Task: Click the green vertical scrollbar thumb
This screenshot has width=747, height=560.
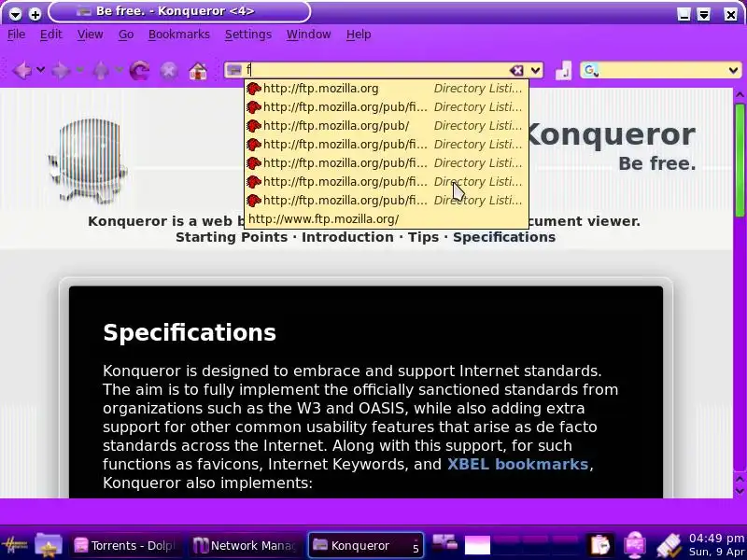Action: (740, 161)
